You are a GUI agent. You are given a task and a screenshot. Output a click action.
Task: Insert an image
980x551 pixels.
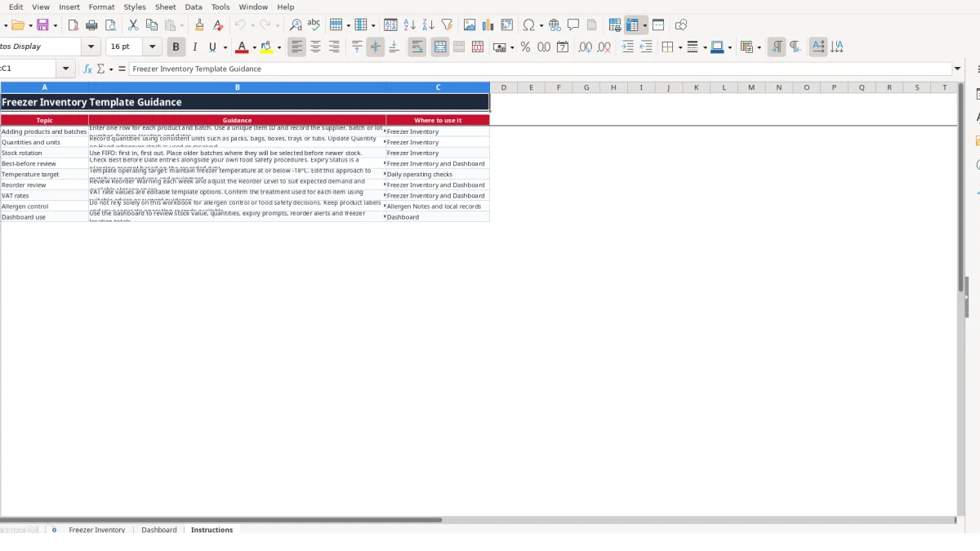pyautogui.click(x=470, y=25)
